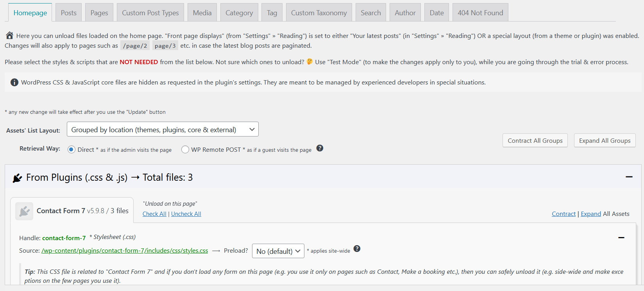Viewport: 644px width, 291px height.
Task: Go to the Media tab
Action: click(x=202, y=13)
